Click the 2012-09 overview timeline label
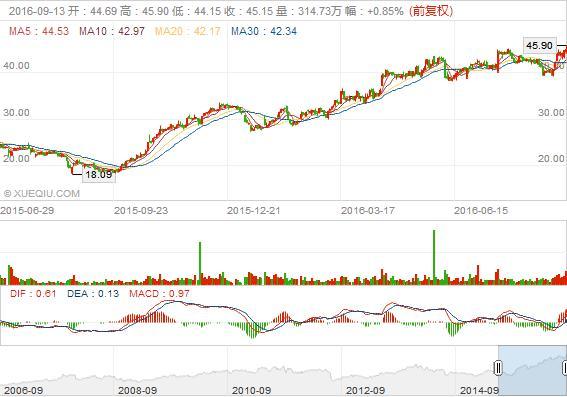The height and width of the screenshot is (397, 567). click(365, 390)
